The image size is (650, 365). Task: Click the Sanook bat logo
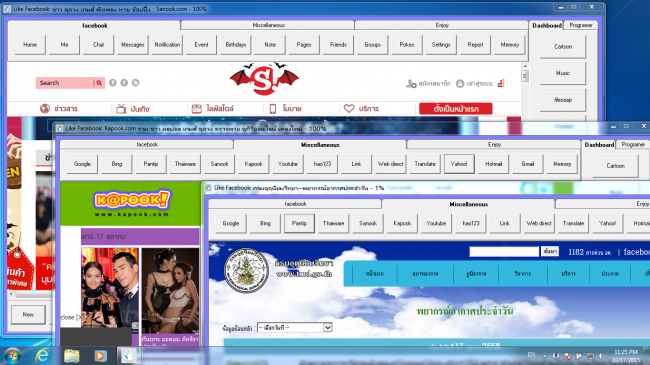point(264,79)
